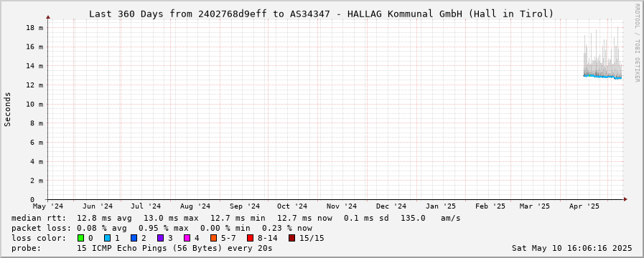Click the packet loss statistics line

[162, 228]
